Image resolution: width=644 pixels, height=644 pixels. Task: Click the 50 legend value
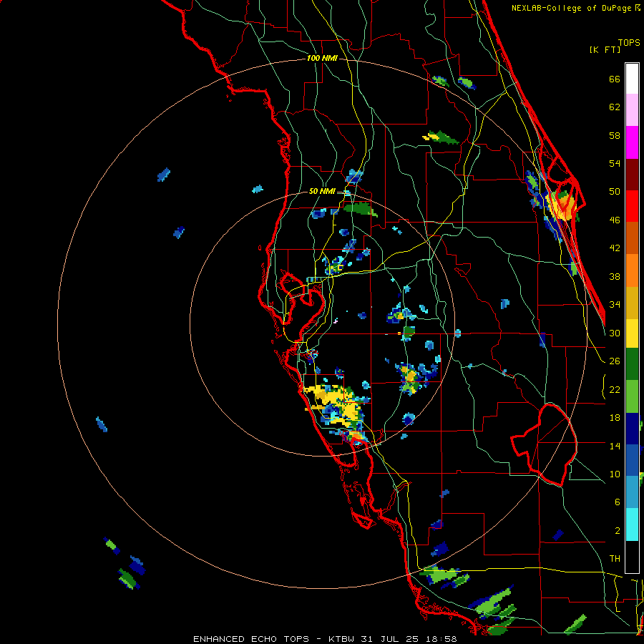click(615, 192)
